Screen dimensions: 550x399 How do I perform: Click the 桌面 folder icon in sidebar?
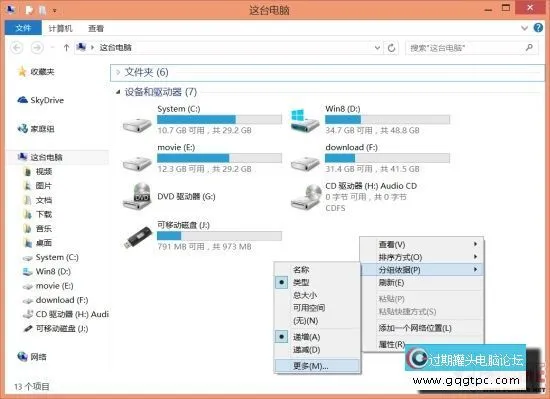[28, 243]
